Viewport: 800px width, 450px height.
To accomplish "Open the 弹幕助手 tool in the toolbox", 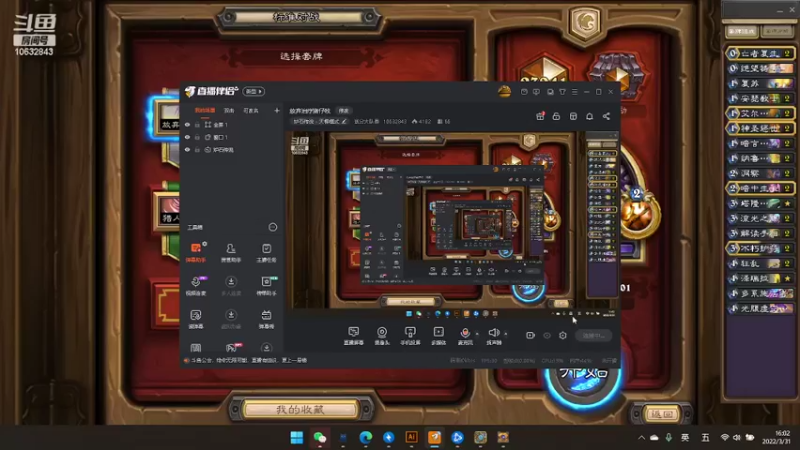I will pyautogui.click(x=195, y=252).
